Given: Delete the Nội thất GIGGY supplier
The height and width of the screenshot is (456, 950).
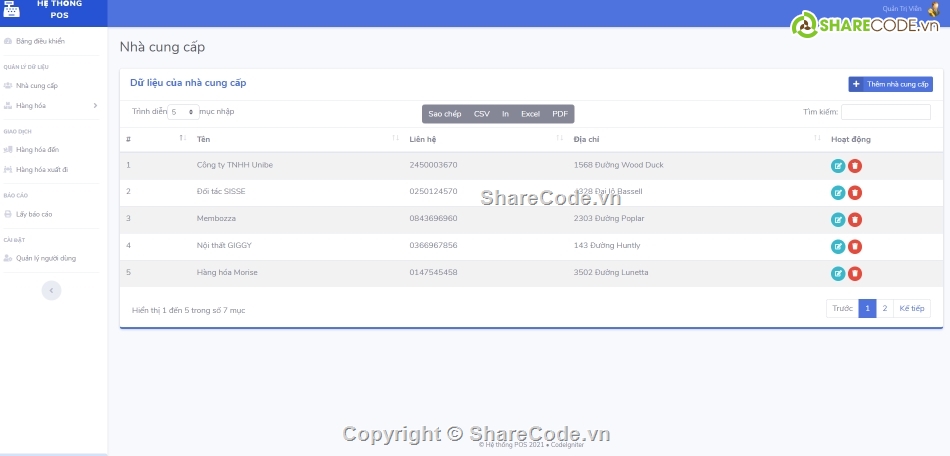Looking at the screenshot, I should tap(855, 247).
